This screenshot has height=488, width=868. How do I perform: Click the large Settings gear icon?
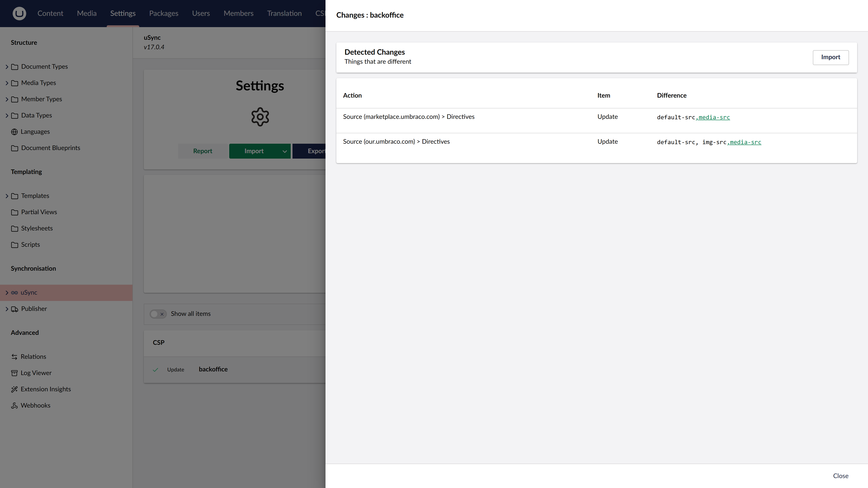pos(260,117)
